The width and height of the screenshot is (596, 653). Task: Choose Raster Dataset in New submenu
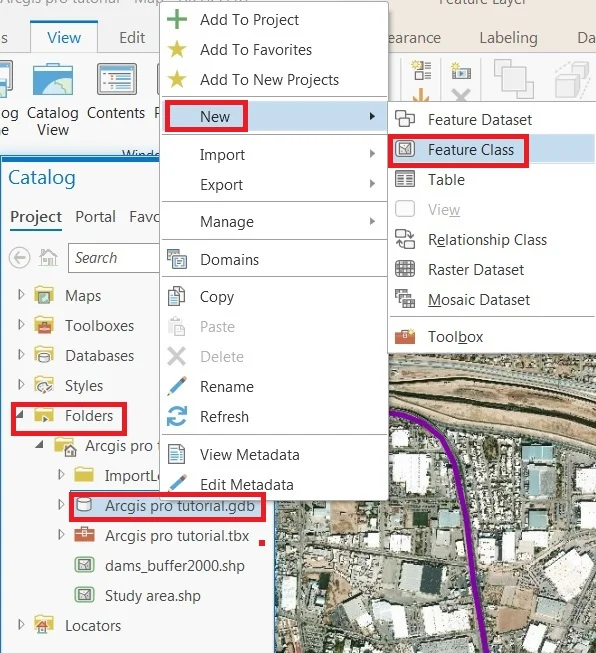(x=492, y=269)
